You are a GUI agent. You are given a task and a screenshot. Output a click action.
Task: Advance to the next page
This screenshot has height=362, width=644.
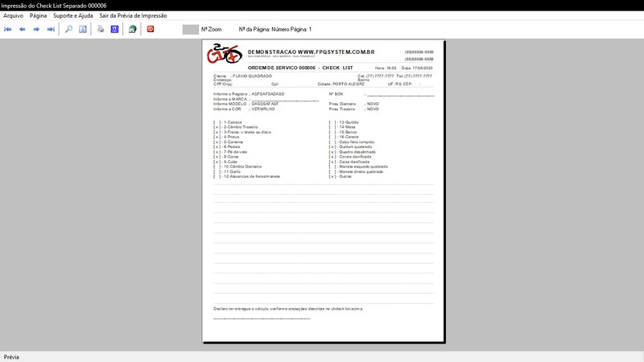coord(36,29)
